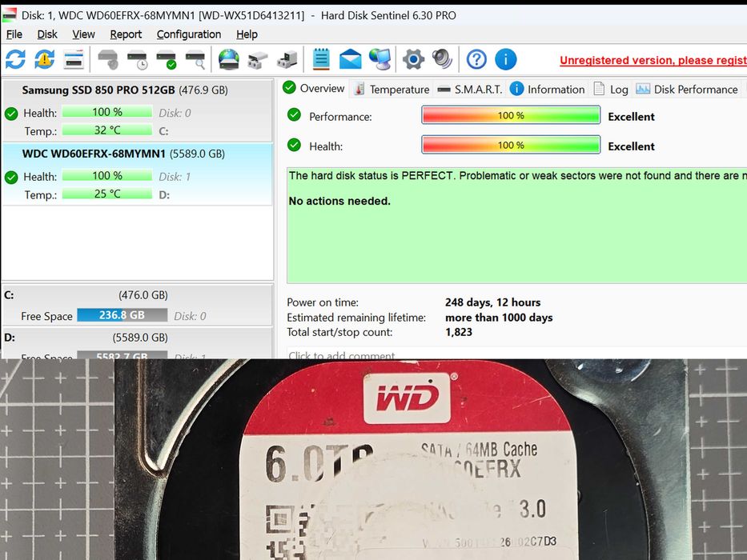Click 'The hard disk status is PERFECT' text
The height and width of the screenshot is (560, 747).
371,176
